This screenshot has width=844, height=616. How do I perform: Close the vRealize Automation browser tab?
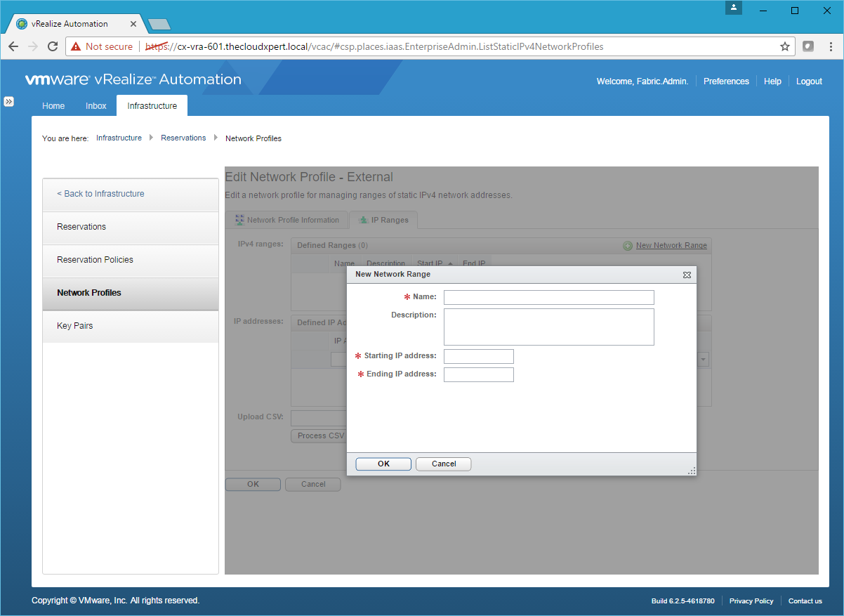click(x=133, y=24)
